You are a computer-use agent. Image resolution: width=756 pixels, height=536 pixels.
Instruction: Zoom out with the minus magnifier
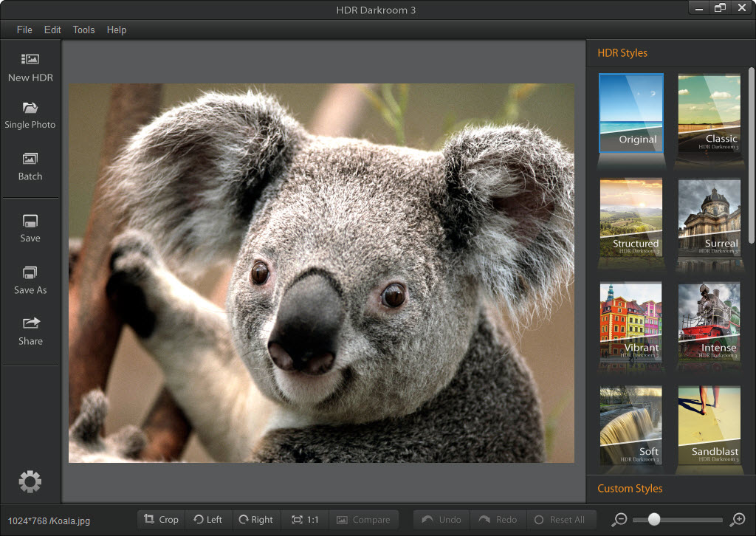tap(619, 520)
